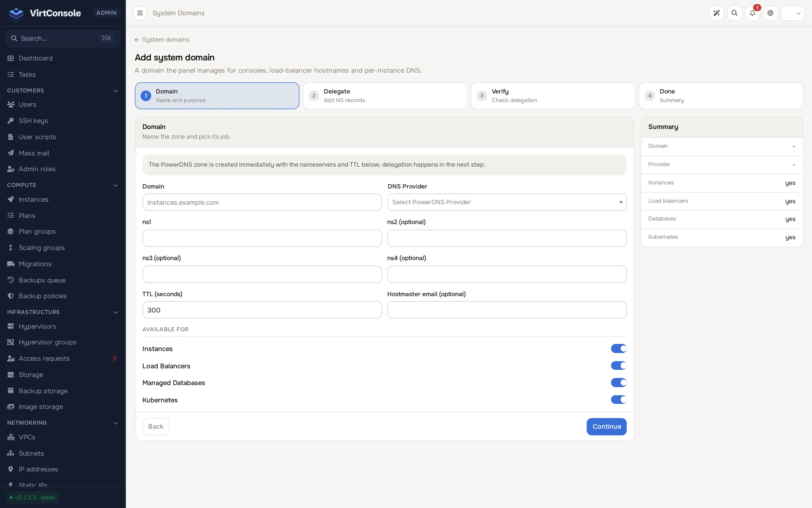Open the user account dropdown in top bar
Image resolution: width=812 pixels, height=508 pixels.
click(x=792, y=13)
